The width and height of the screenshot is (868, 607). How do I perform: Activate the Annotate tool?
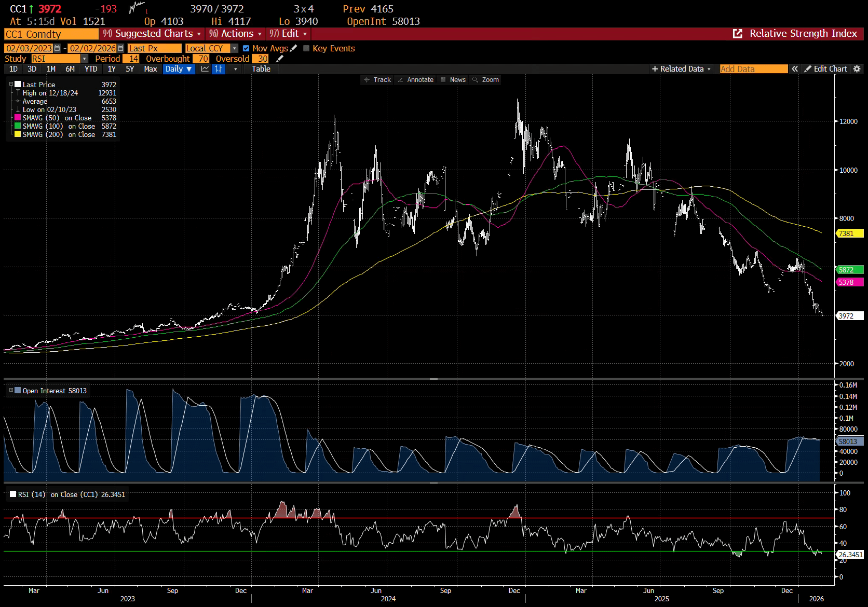click(415, 80)
